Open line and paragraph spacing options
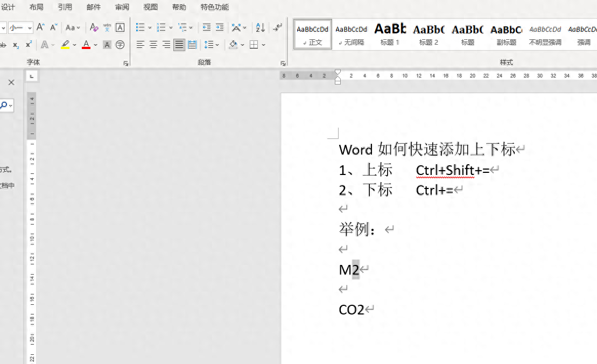Viewport: 597px width, 364px height. coord(212,45)
